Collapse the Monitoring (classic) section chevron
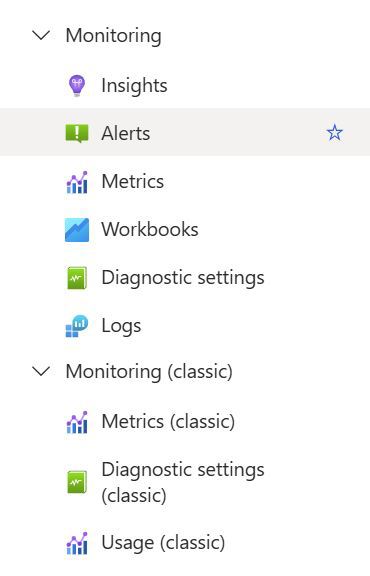This screenshot has width=370, height=576. [x=41, y=371]
